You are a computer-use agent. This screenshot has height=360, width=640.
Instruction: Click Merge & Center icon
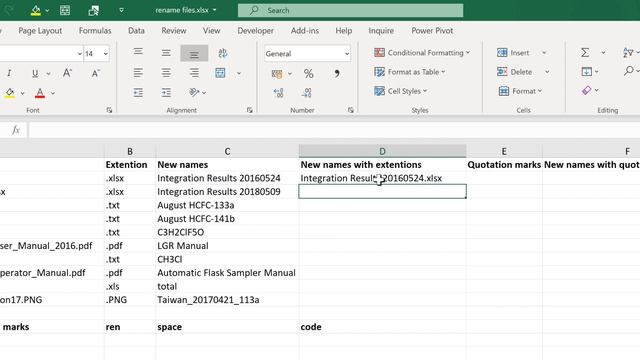pyautogui.click(x=220, y=73)
